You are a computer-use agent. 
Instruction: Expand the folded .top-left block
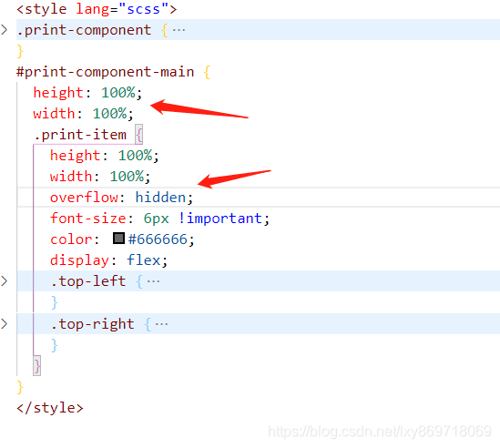(x=5, y=281)
